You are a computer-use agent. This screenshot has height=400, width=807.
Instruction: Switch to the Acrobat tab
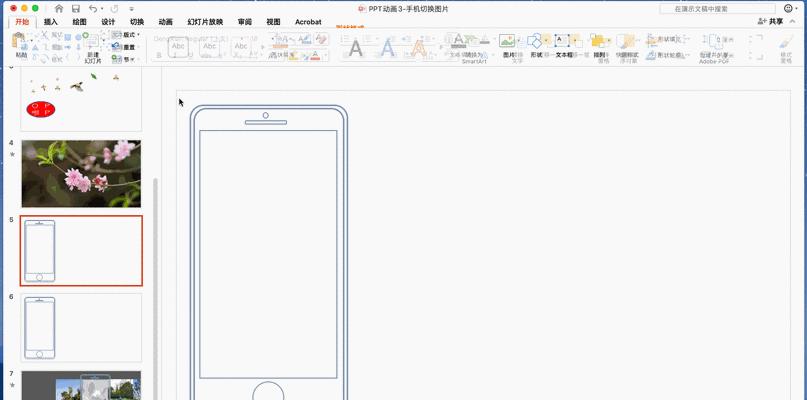tap(308, 22)
